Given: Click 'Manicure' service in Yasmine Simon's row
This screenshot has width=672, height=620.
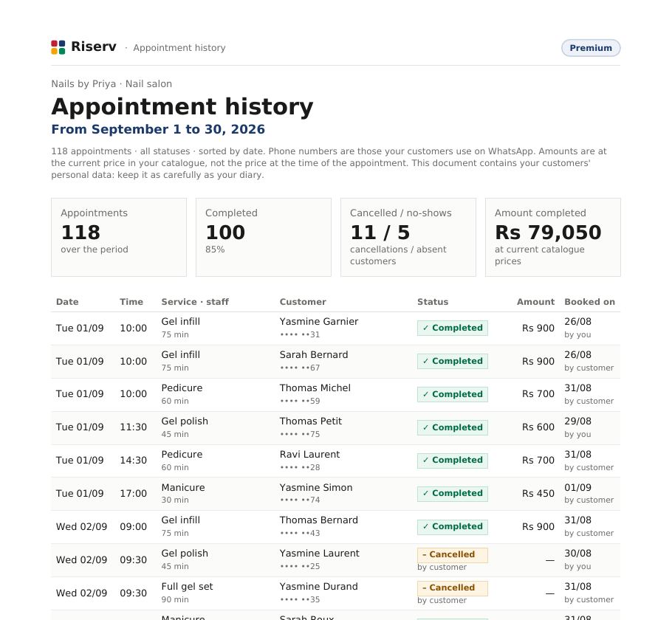Looking at the screenshot, I should point(183,488).
